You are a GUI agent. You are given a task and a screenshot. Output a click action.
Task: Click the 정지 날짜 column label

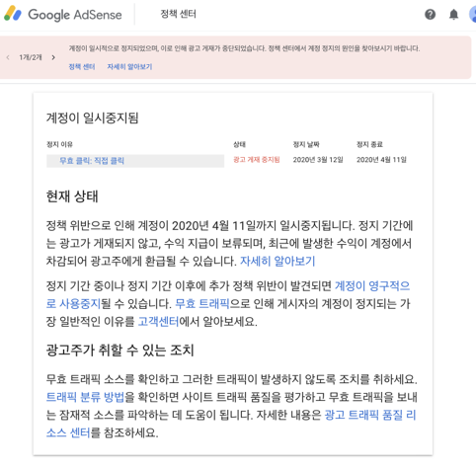[306, 144]
